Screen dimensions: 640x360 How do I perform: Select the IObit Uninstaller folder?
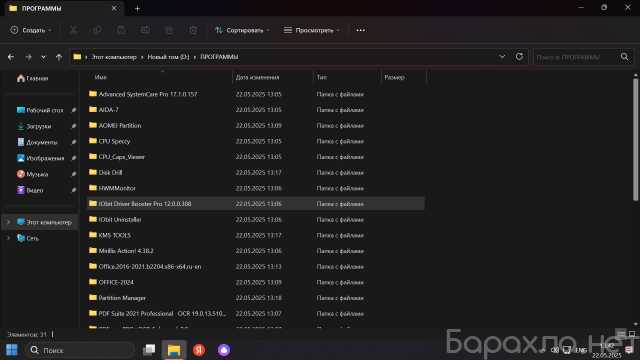click(256, 220)
